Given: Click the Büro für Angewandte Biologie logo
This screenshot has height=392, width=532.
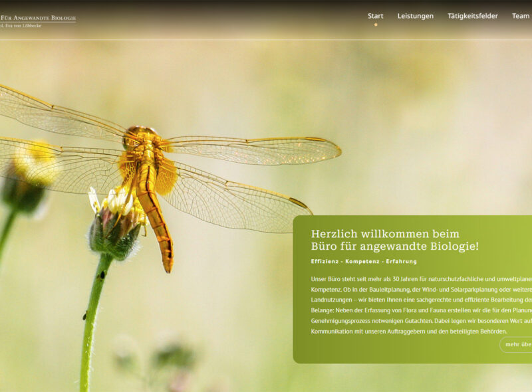Looking at the screenshot, I should (38, 18).
